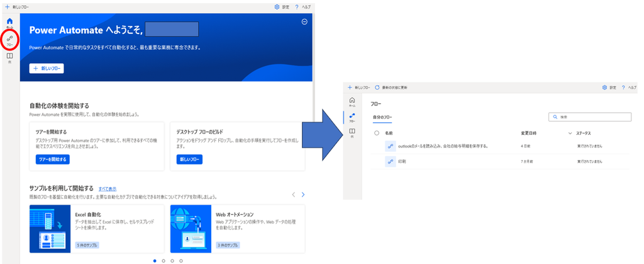Select the 印刷 flow name
644x264 pixels.
pos(402,161)
